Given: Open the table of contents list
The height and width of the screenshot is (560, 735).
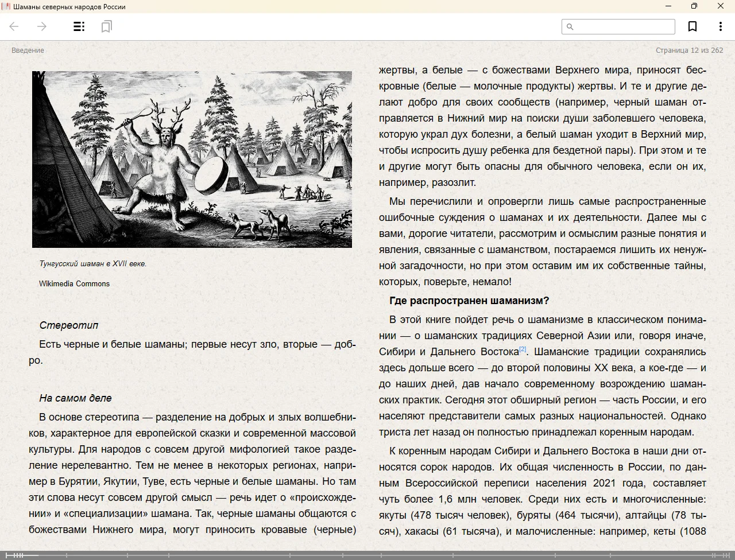Looking at the screenshot, I should [79, 26].
